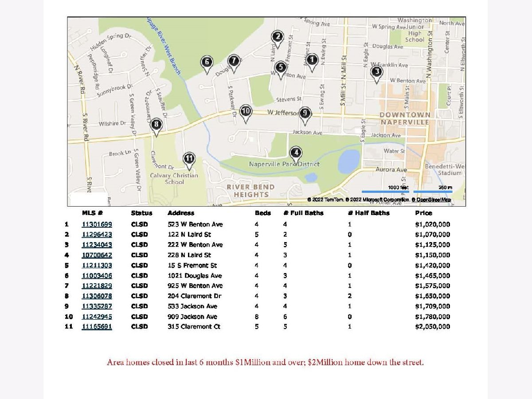Select map marker 2 near N Laird
Viewport: 532px width, 399px height.
click(278, 37)
